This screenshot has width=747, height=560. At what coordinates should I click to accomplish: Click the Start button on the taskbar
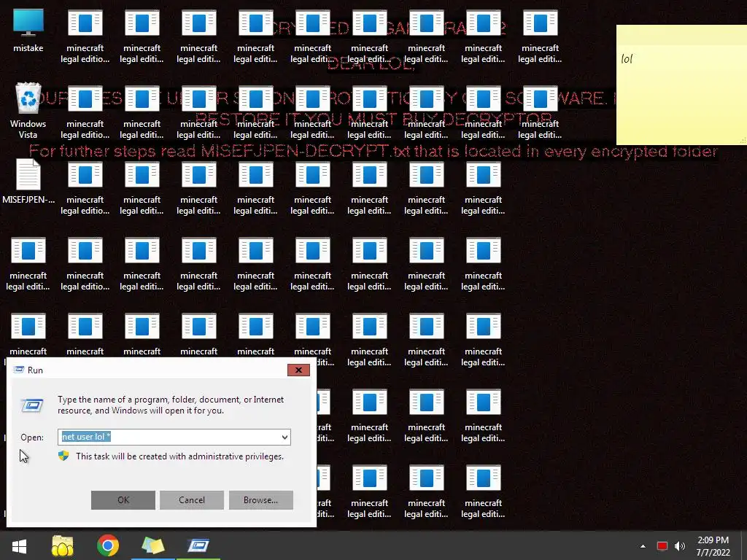(x=19, y=545)
